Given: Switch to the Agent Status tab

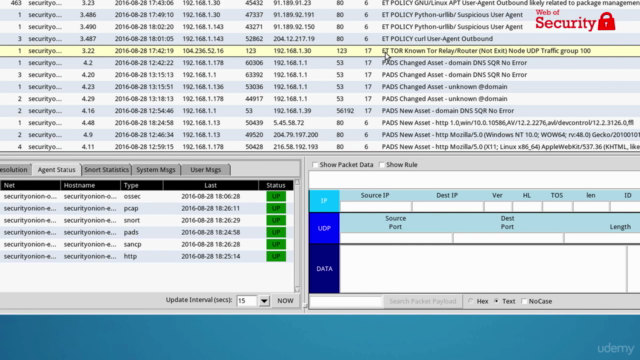Looking at the screenshot, I should coord(57,169).
